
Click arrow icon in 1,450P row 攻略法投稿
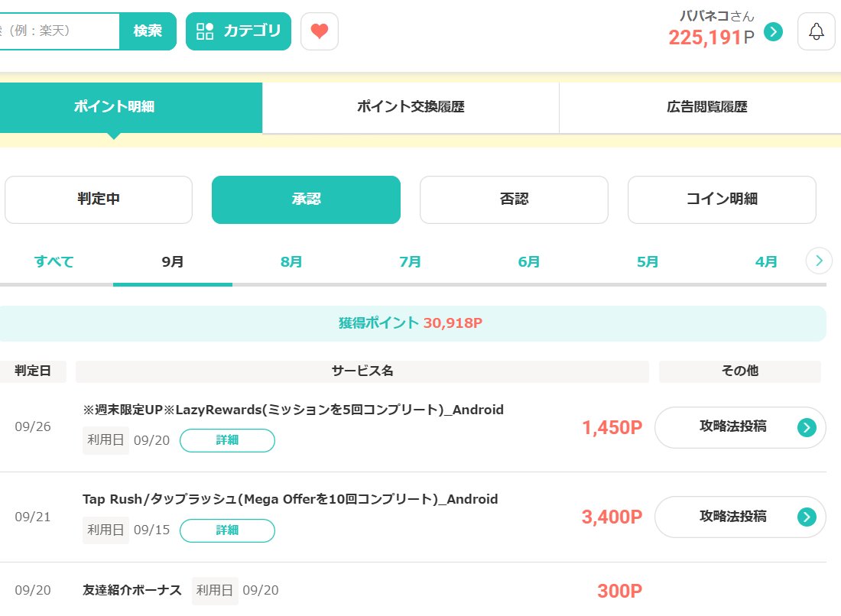(x=807, y=427)
